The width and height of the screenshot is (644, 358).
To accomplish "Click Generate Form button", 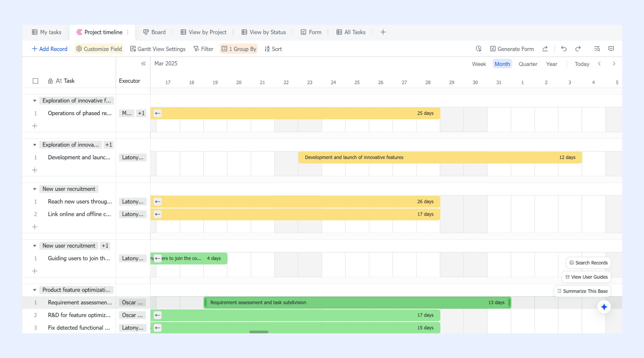I will pos(512,49).
